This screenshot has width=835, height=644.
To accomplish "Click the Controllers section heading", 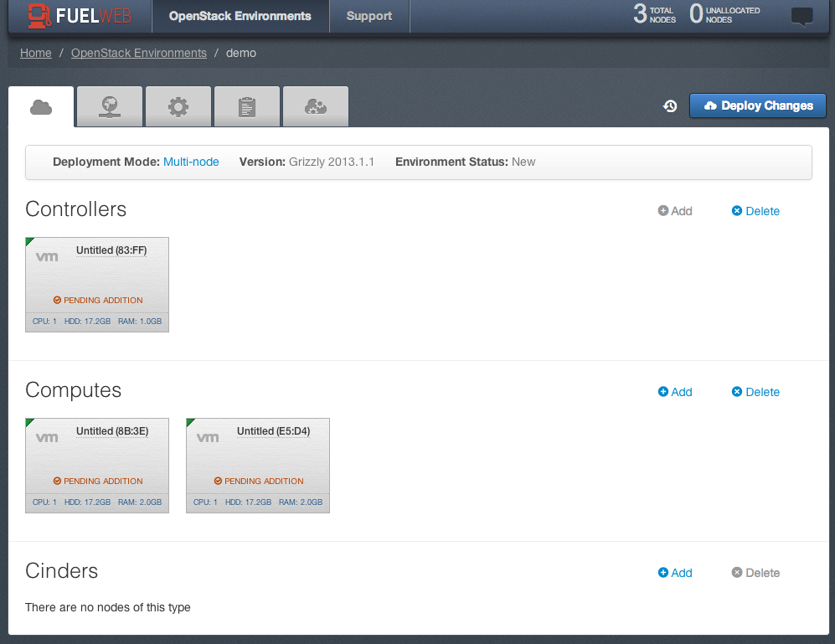I will point(75,209).
